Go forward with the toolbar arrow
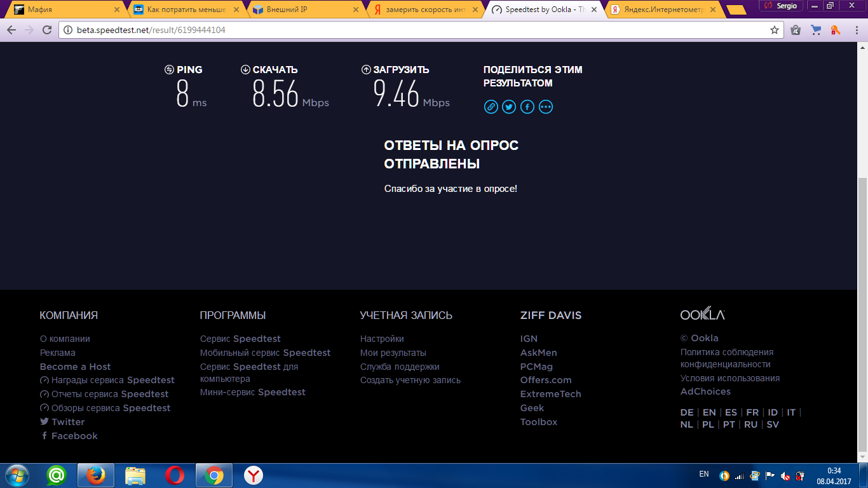This screenshot has width=868, height=488. click(29, 30)
